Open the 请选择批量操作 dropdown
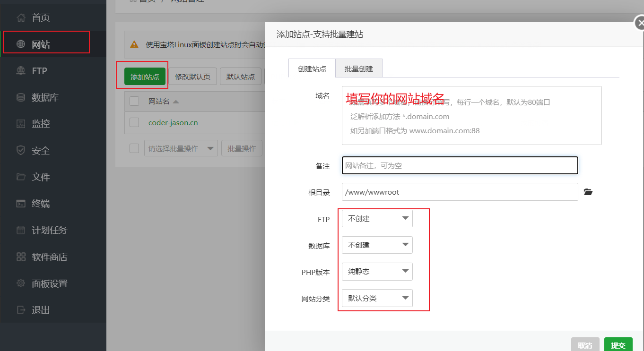 tap(181, 148)
